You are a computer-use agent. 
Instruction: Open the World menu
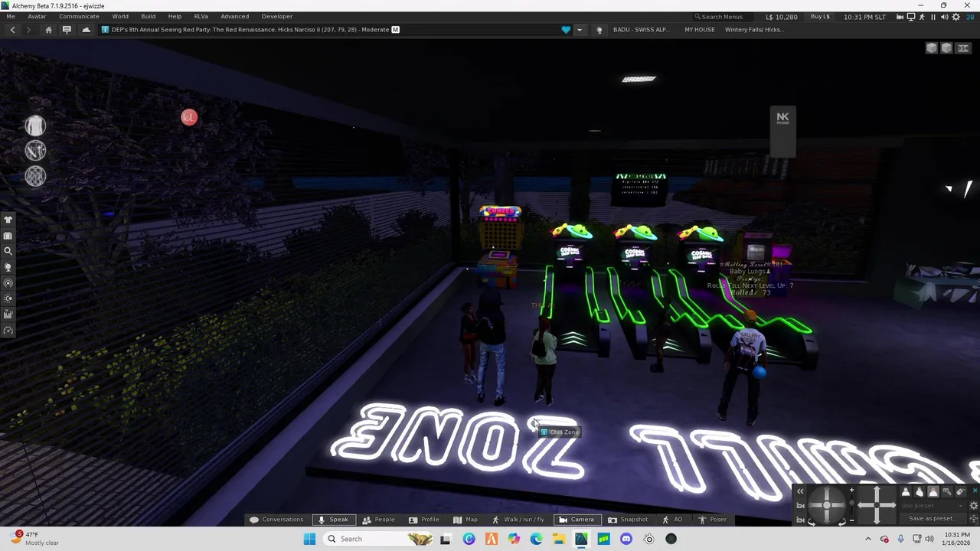pos(120,16)
